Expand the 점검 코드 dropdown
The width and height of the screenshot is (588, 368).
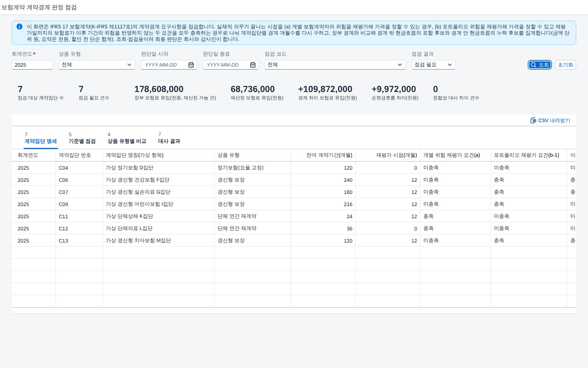pos(400,65)
